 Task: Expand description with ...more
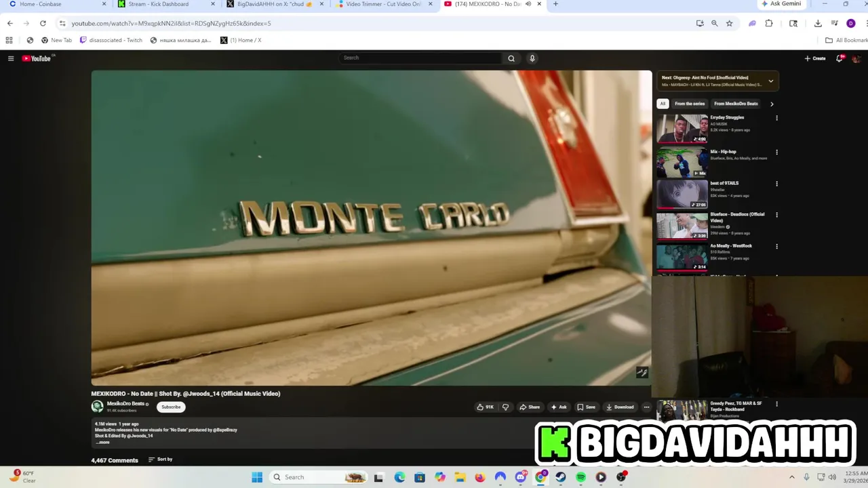coord(102,442)
